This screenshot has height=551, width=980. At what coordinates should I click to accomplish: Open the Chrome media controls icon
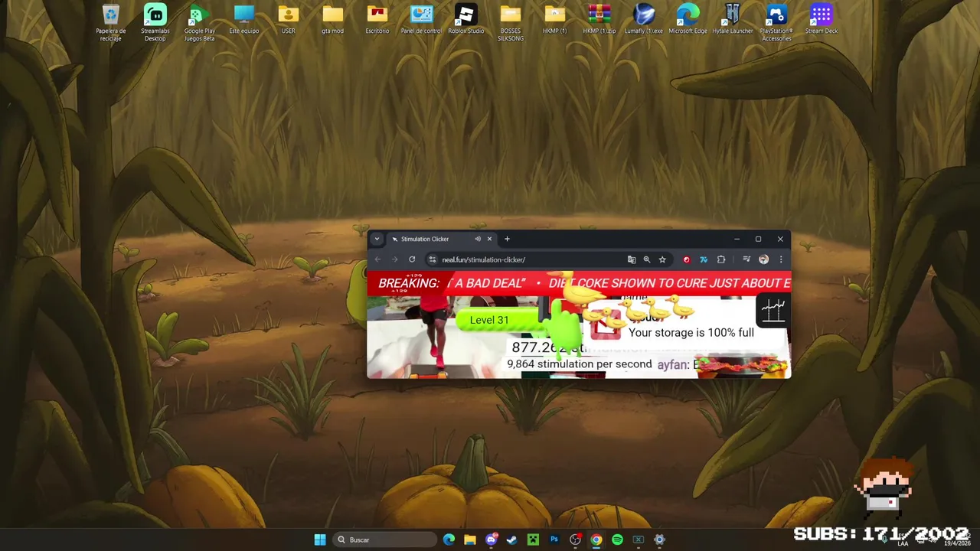tap(746, 259)
